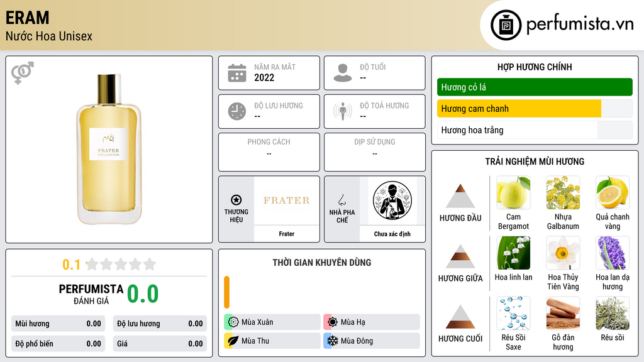Click the star badge icon above Thương hiệu
This screenshot has width=644, height=362.
click(x=236, y=200)
